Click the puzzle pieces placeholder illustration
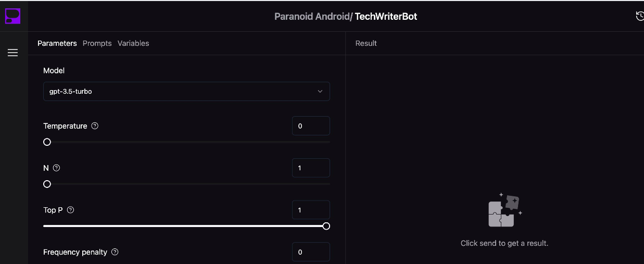The width and height of the screenshot is (644, 264). point(504,210)
